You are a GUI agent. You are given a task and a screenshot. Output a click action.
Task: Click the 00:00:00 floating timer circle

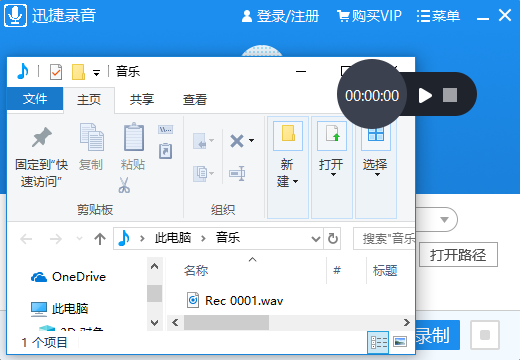tap(372, 94)
